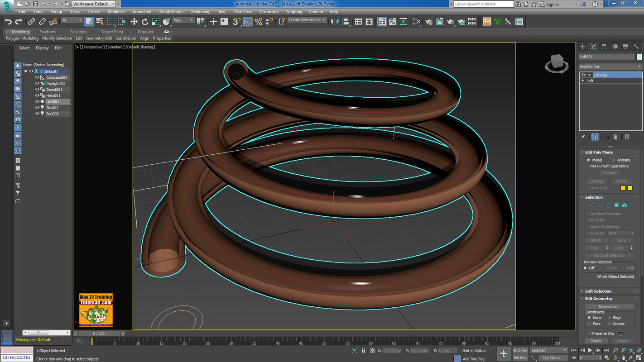Select the Select and Move tool
Viewport: 644px width, 362px height.
coord(134,21)
